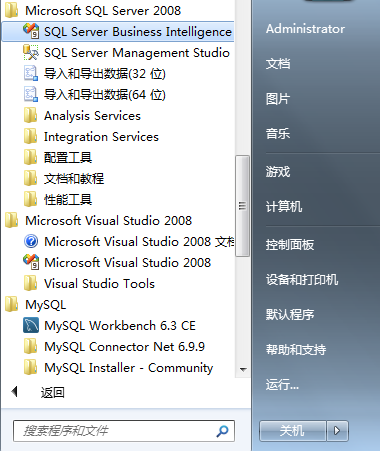Click the search magnifier icon
This screenshot has height=451, width=380.
click(x=222, y=431)
